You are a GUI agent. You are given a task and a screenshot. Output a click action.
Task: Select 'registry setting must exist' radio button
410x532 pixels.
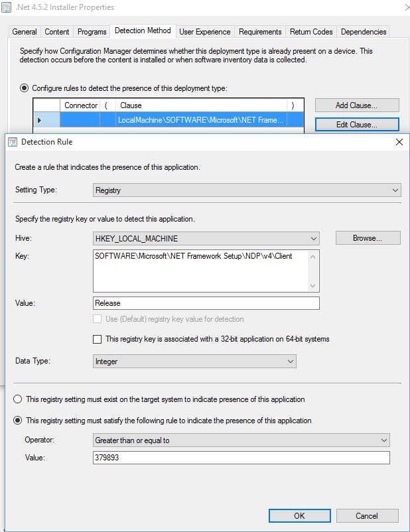[x=18, y=399]
